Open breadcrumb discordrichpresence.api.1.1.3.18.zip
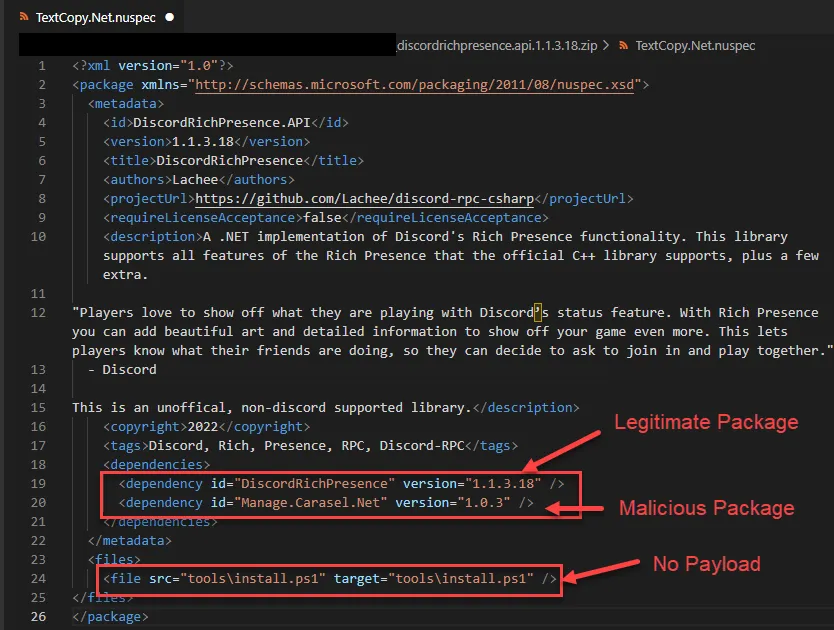 click(497, 46)
